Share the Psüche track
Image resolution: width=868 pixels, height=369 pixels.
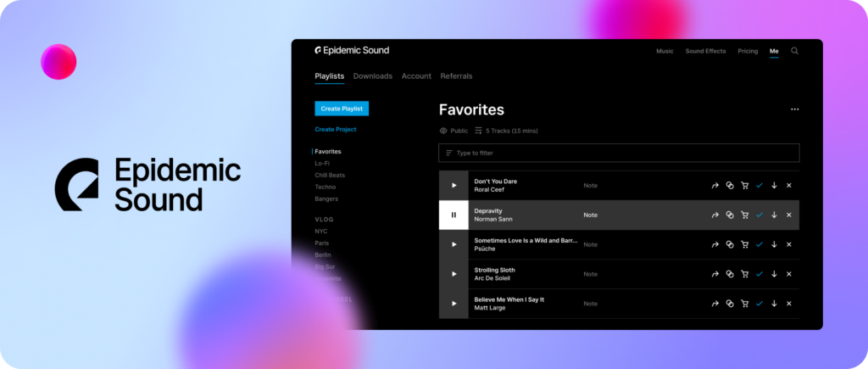point(715,244)
